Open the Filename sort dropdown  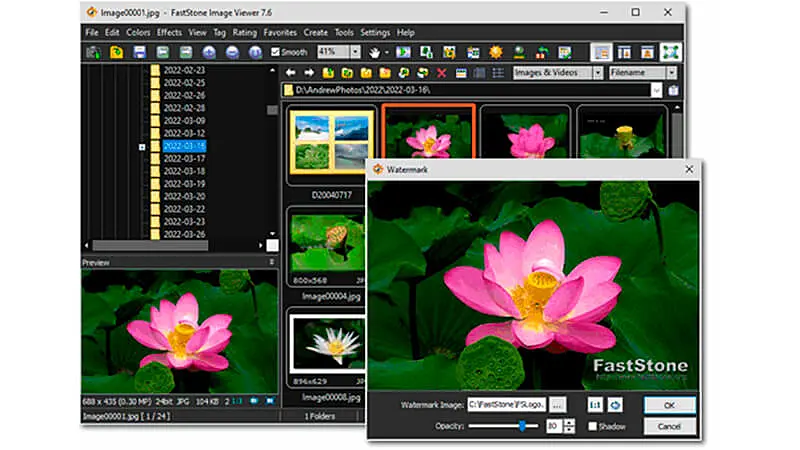[671, 73]
